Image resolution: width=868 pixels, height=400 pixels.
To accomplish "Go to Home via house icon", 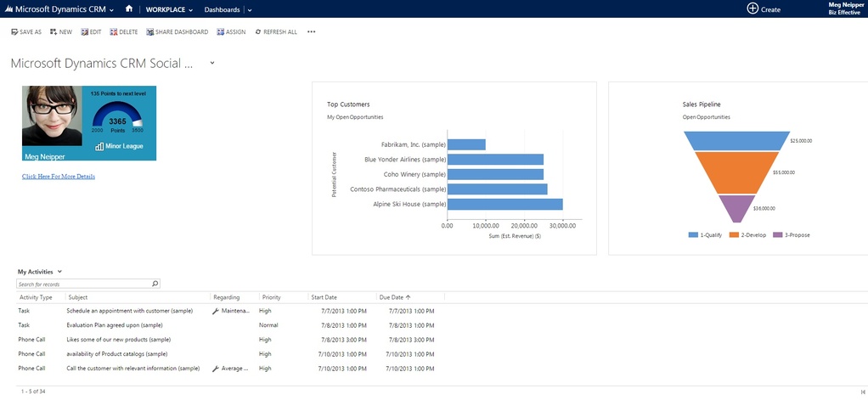I will (x=129, y=8).
